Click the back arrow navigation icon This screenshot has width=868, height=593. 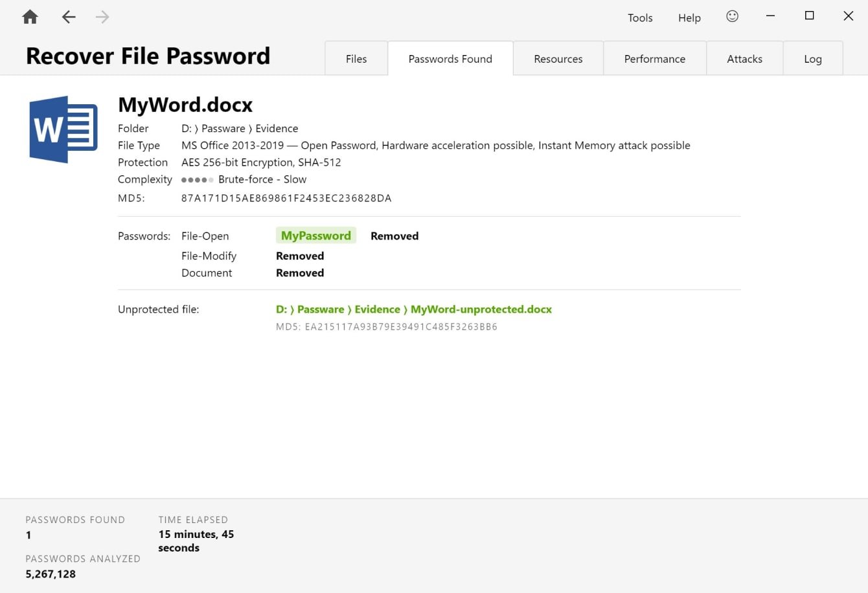(x=69, y=17)
